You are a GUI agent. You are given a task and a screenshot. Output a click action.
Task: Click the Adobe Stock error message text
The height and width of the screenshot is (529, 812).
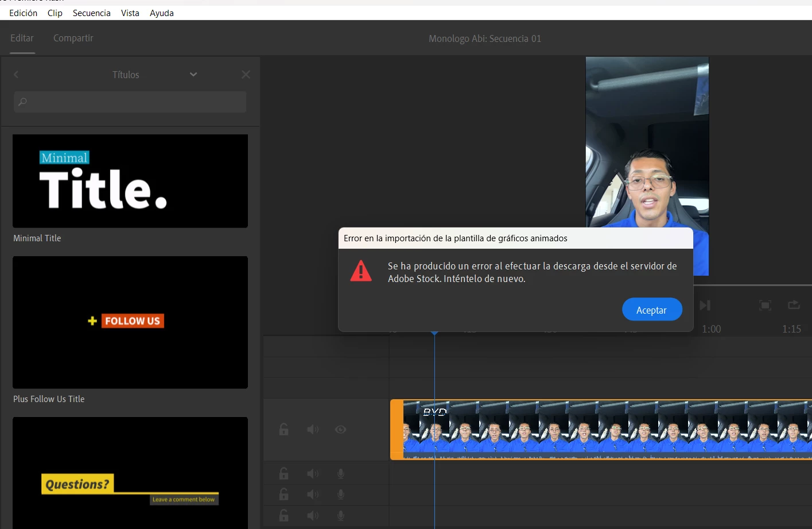[533, 272]
